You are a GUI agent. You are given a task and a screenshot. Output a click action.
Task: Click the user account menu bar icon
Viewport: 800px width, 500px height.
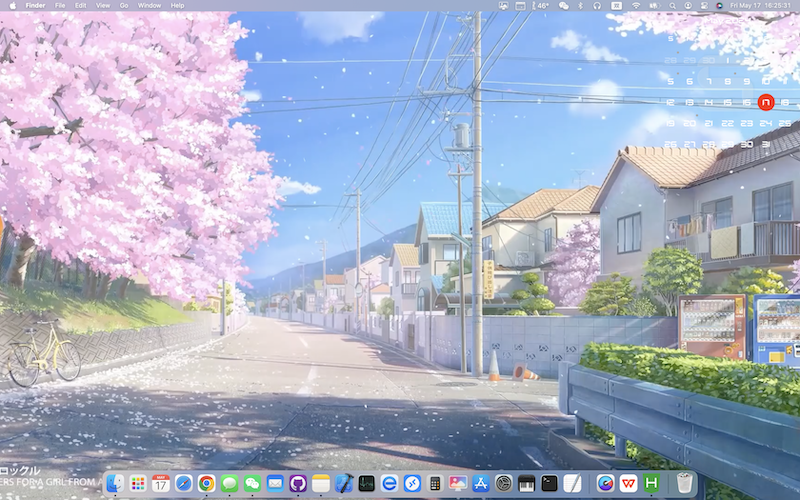click(x=688, y=6)
